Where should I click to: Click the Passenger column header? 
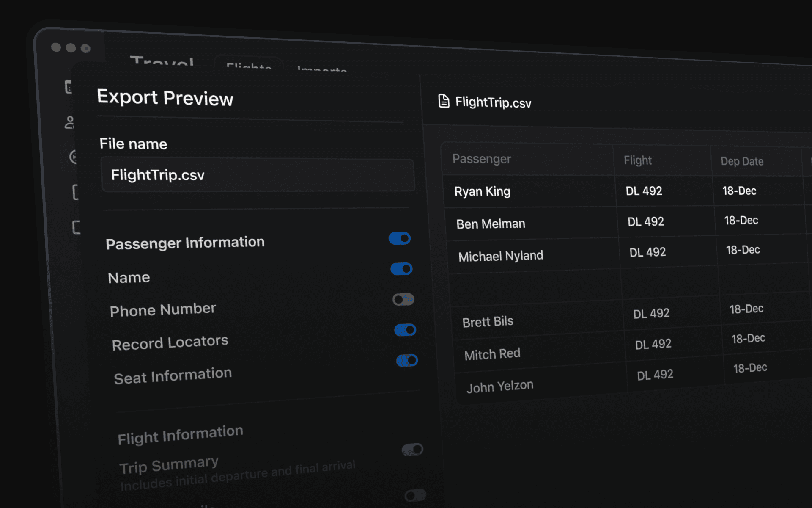[x=481, y=159]
